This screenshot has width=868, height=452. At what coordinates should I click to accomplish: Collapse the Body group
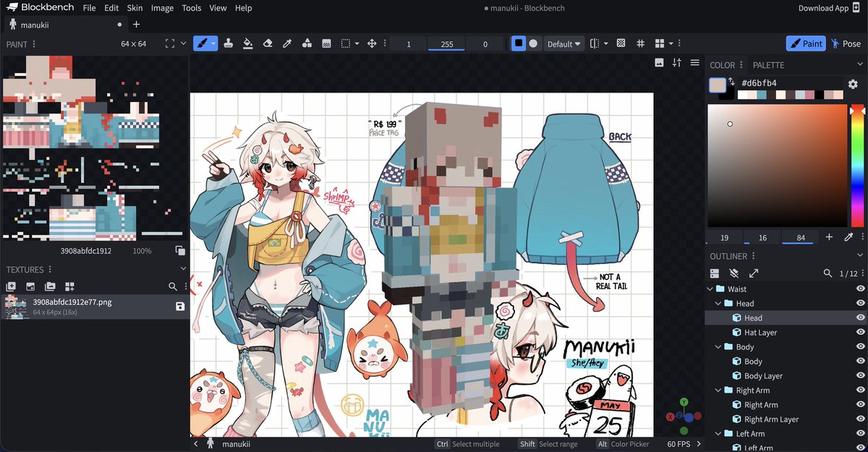point(718,346)
